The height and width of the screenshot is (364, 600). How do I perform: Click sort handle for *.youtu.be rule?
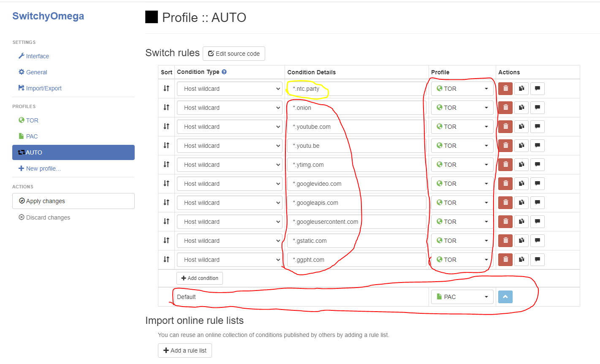(166, 145)
